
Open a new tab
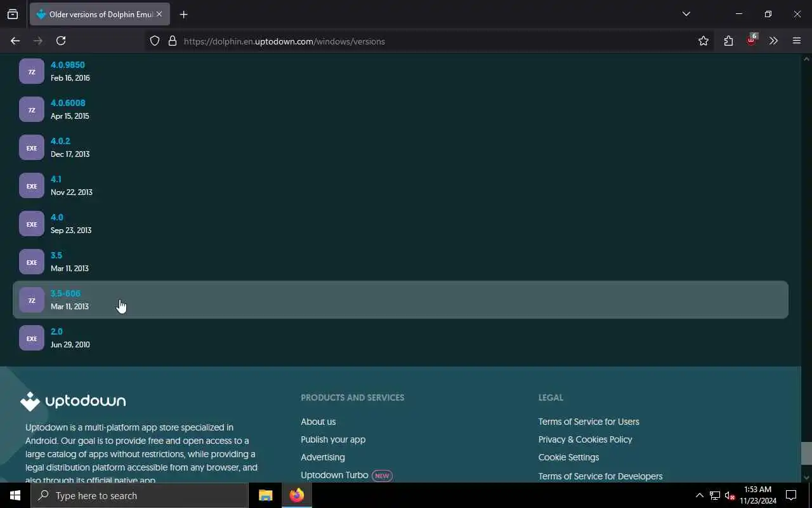click(183, 14)
